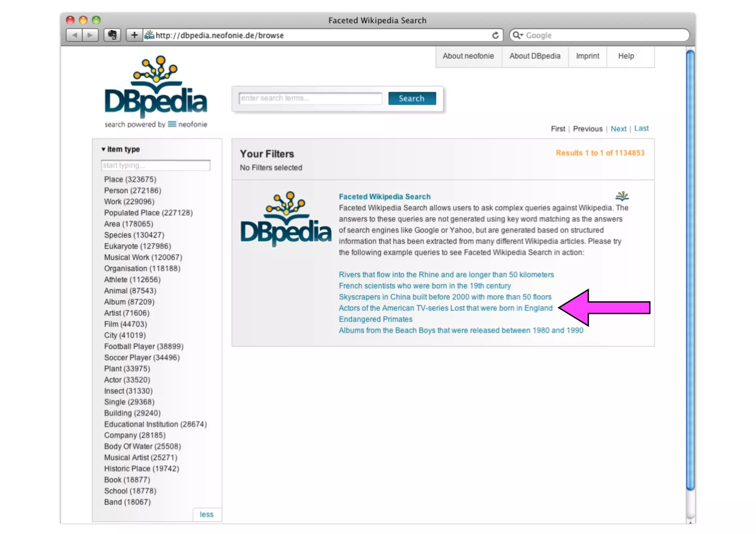The width and height of the screenshot is (756, 534).
Task: Click the plus add-bookmark button
Action: click(x=134, y=35)
